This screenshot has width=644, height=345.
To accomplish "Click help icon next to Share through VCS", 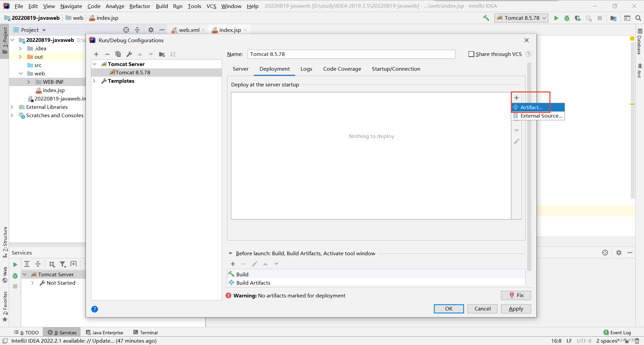I will coord(528,54).
